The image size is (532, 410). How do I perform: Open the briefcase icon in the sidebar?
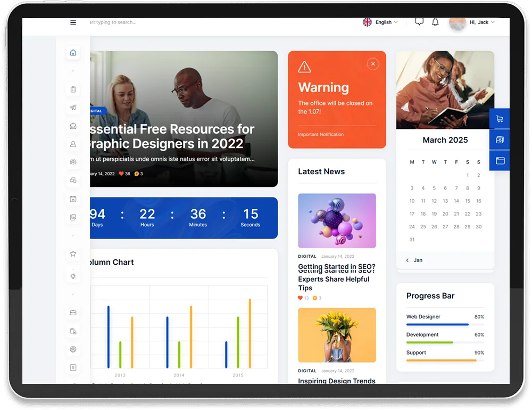pos(73,313)
